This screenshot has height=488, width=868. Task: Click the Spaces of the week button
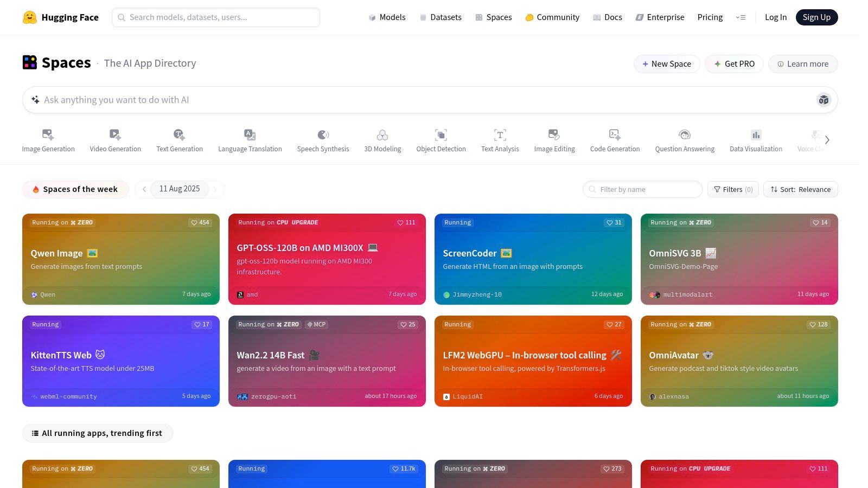point(75,189)
